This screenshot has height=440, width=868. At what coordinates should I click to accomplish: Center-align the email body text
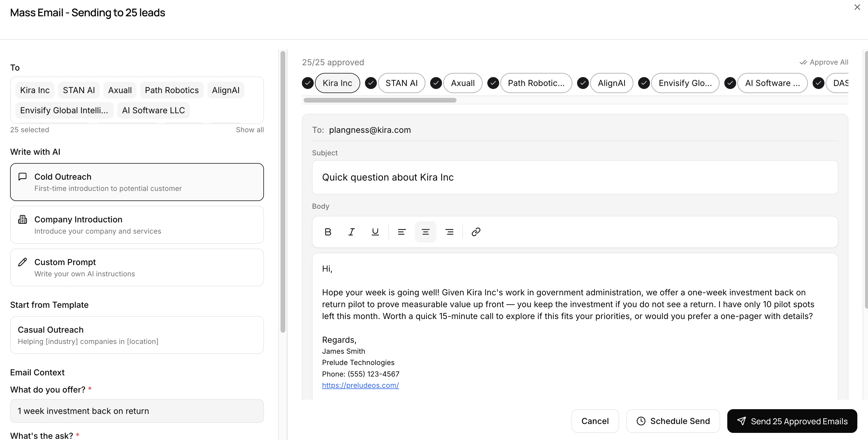[425, 232]
